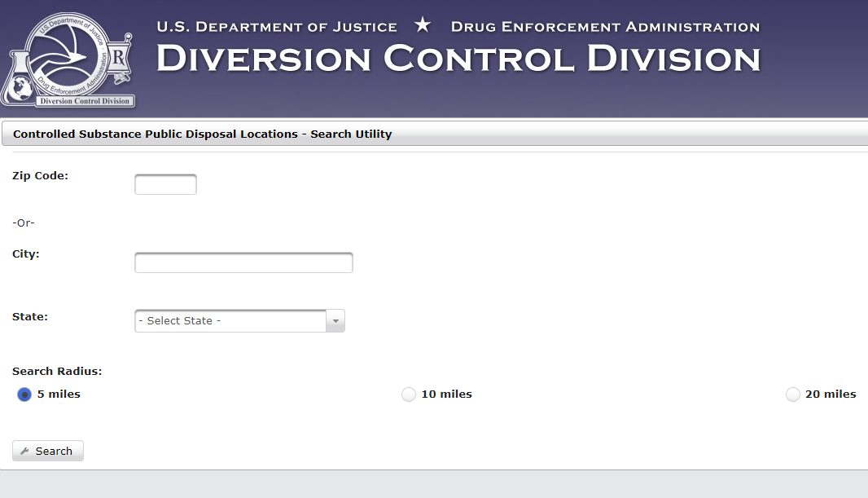Select the 5 miles radius option
This screenshot has height=498, width=868.
tap(24, 394)
